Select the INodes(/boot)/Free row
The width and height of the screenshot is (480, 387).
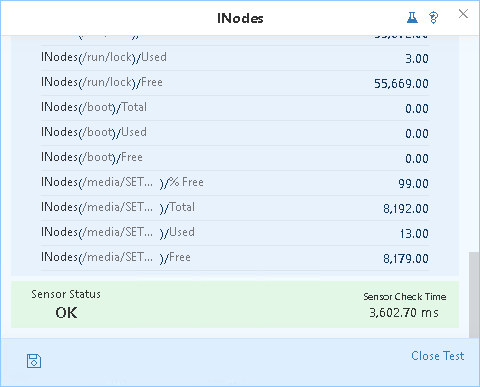235,158
